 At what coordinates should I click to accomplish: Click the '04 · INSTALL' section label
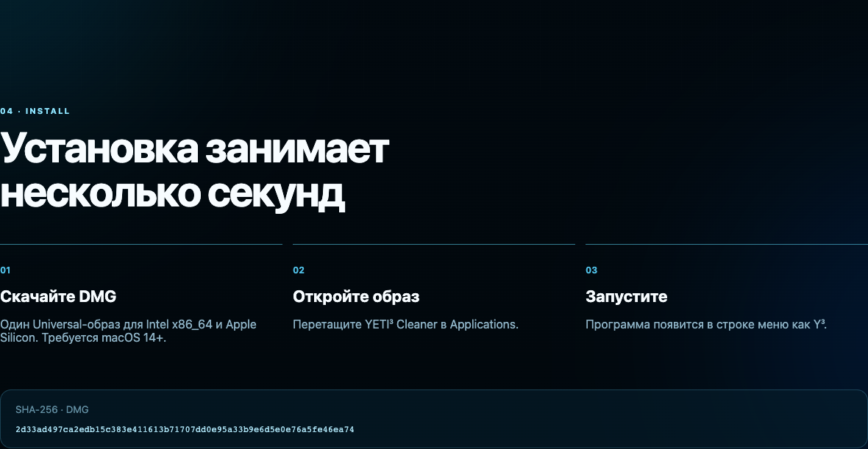(x=35, y=111)
